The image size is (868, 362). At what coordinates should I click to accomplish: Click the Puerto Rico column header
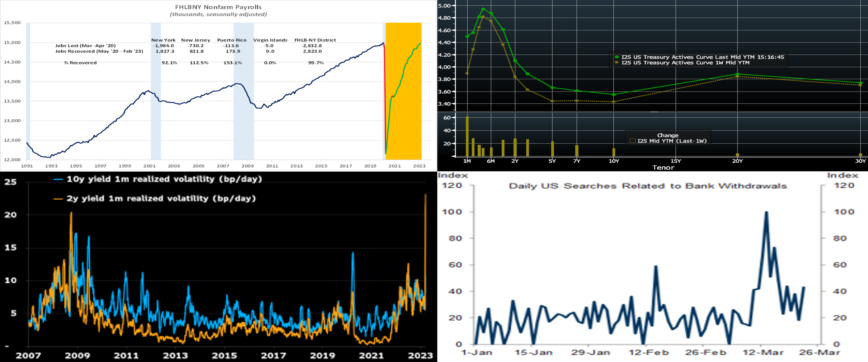232,40
